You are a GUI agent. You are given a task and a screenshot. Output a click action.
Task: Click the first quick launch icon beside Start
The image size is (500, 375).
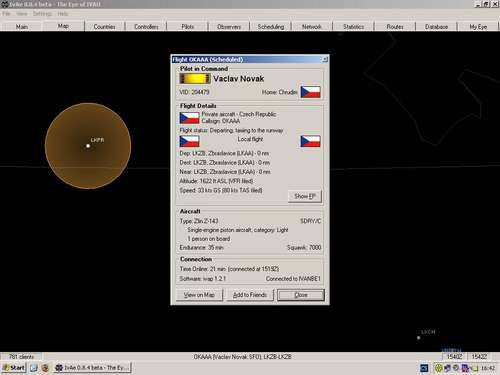coord(34,368)
